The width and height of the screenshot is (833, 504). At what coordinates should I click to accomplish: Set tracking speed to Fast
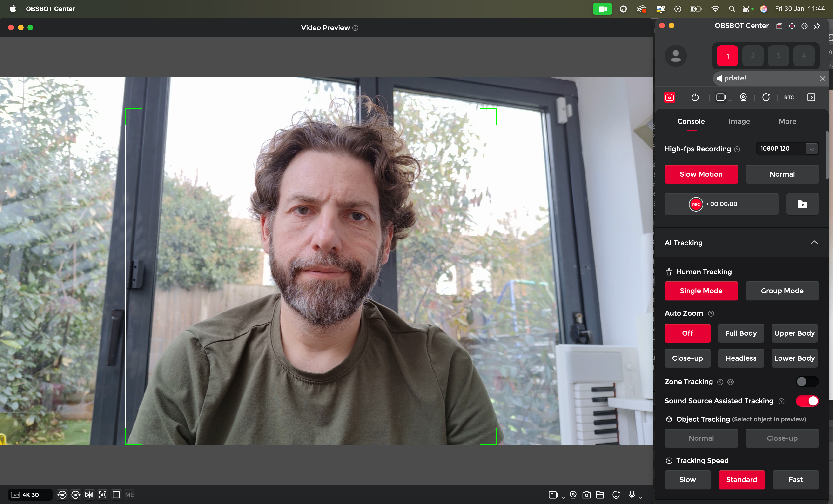795,480
